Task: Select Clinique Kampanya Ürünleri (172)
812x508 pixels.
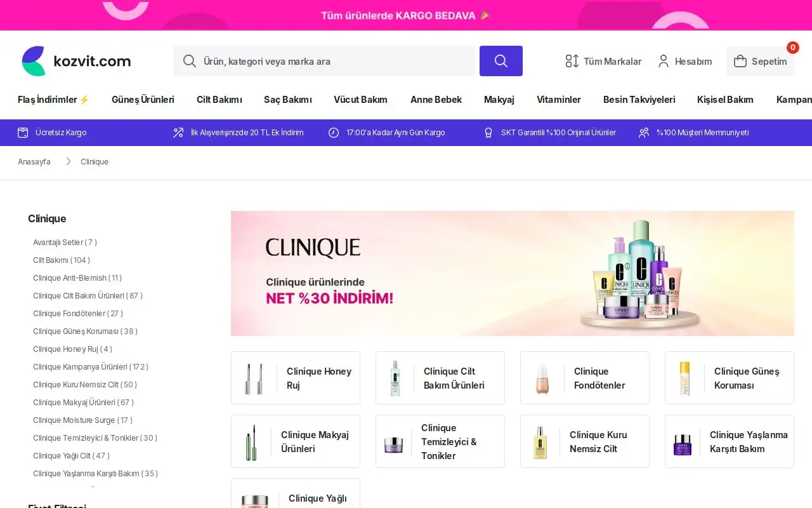Action: coord(91,366)
